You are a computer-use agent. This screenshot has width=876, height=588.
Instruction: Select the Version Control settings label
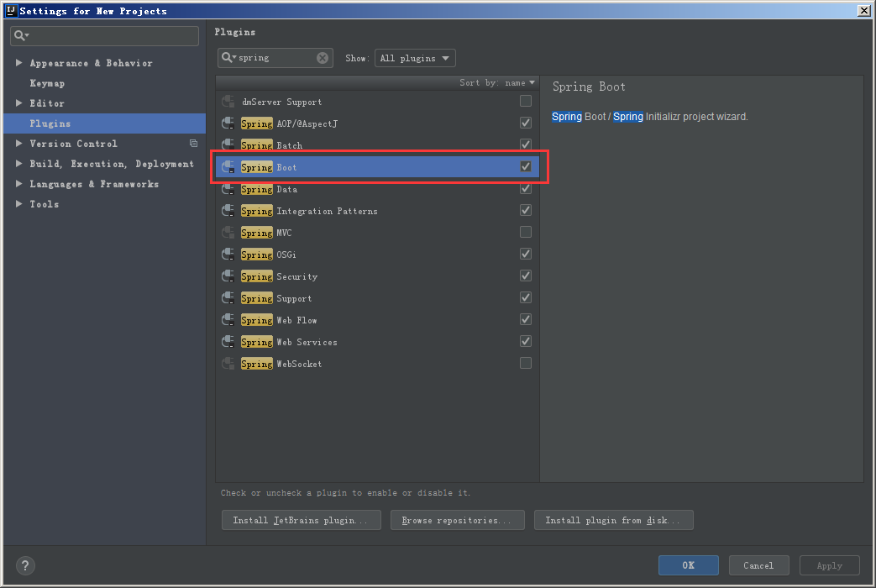pyautogui.click(x=73, y=144)
